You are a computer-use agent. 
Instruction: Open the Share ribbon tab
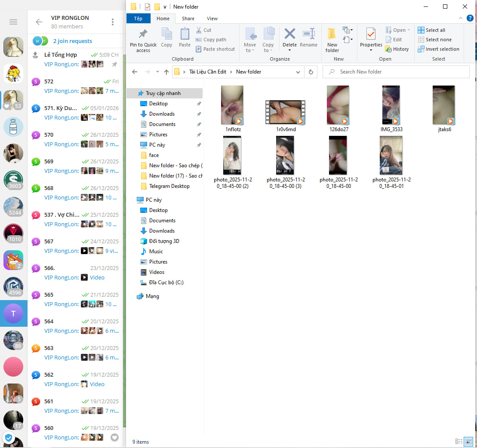tap(188, 18)
